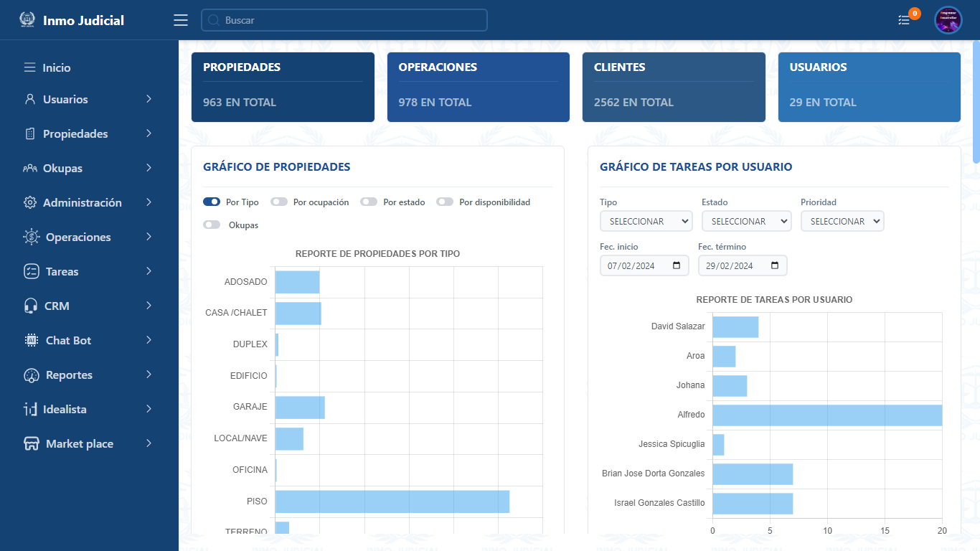
Task: Expand the Usuarios menu chevron
Action: 149,99
